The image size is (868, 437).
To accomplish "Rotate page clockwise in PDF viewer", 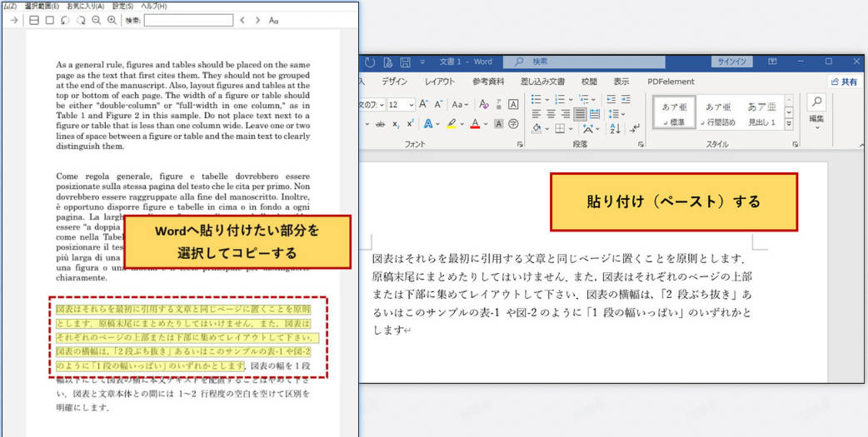I will (80, 21).
